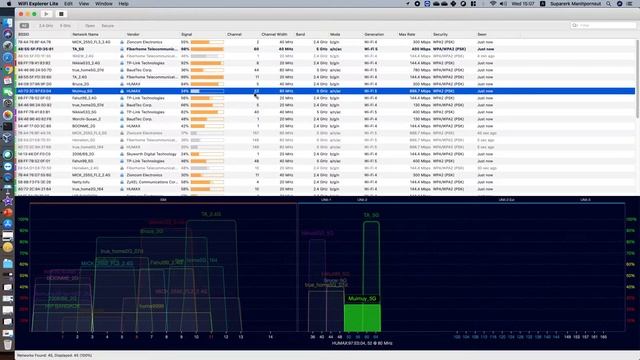The image size is (640, 360).
Task: Click signal bar of TA_5G row
Action: point(207,49)
